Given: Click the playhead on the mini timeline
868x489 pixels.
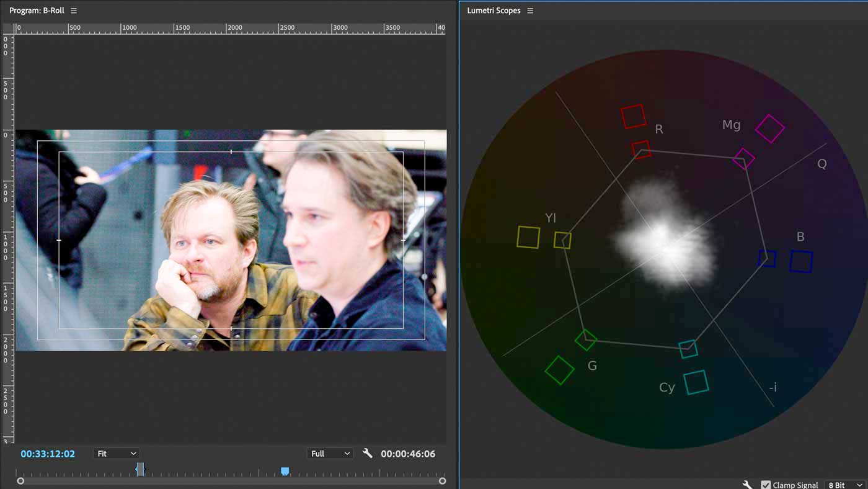Looking at the screenshot, I should click(x=139, y=470).
